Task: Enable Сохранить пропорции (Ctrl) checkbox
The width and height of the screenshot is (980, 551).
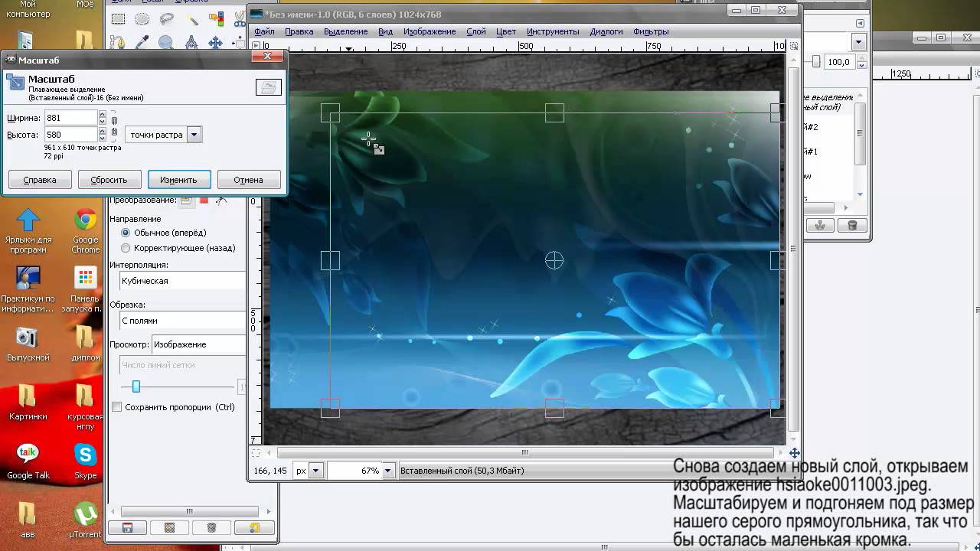Action: (117, 407)
